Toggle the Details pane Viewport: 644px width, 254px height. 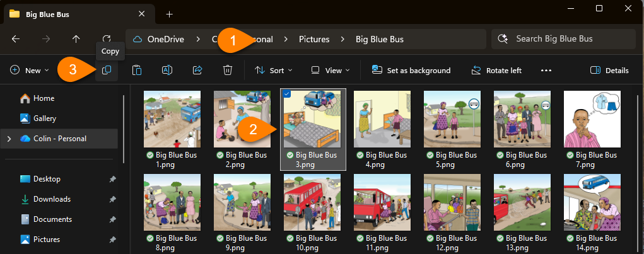click(609, 71)
